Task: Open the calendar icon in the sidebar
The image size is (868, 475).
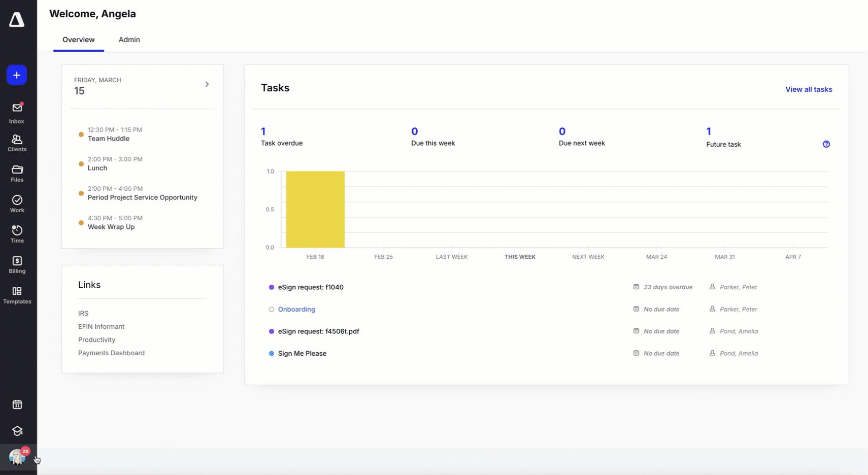Action: pos(17,404)
